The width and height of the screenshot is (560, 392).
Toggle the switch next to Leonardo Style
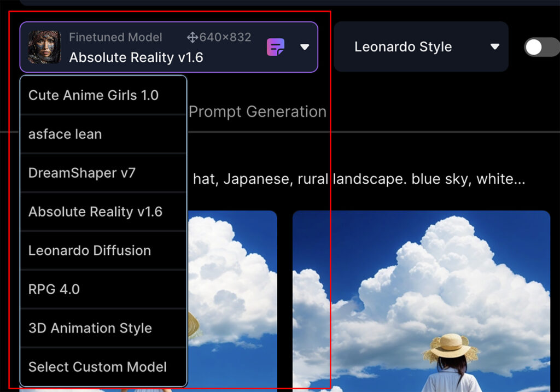click(x=542, y=47)
